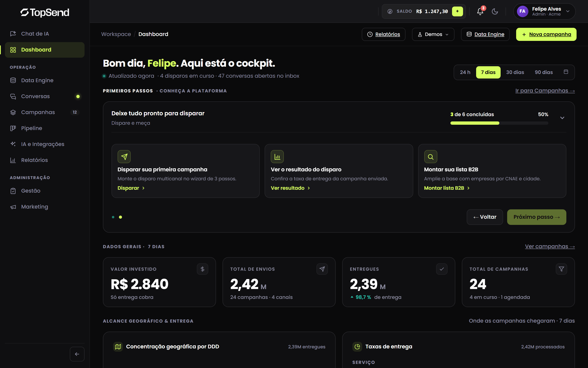This screenshot has width=588, height=368.
Task: Toggle dark mode with the moon icon
Action: point(495,11)
